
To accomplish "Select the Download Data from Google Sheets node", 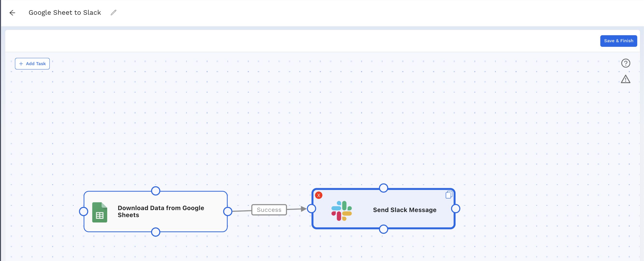I will click(x=161, y=212).
